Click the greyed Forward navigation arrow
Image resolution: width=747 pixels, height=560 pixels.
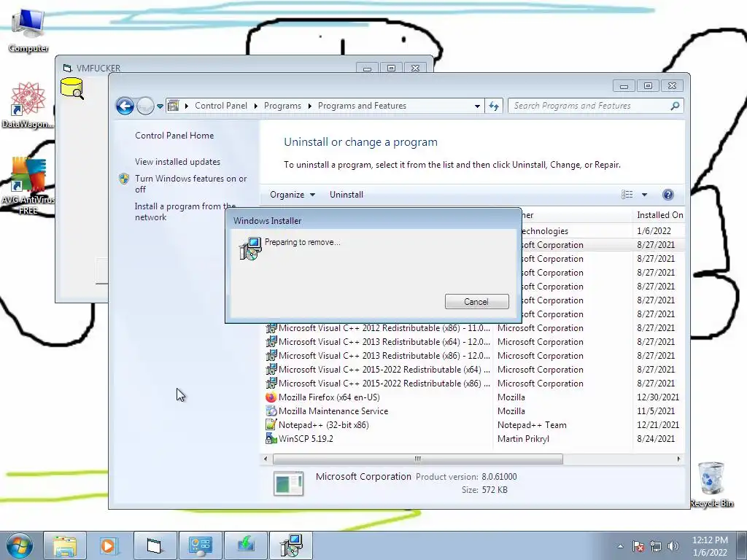tap(145, 106)
